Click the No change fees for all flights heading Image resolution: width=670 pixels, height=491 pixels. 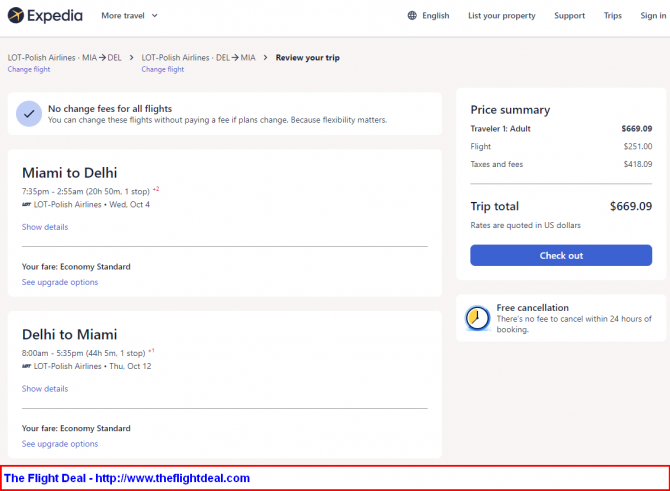(110, 109)
